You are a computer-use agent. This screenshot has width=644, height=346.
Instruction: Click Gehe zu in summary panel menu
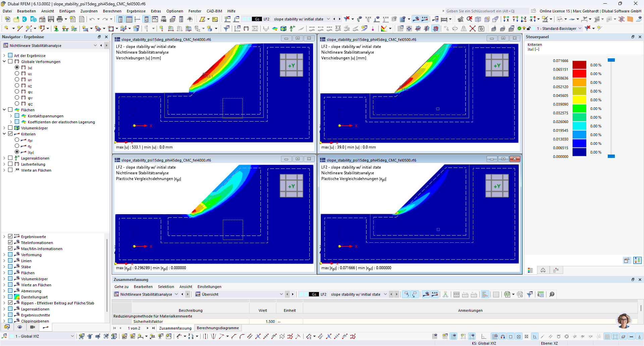pos(121,287)
